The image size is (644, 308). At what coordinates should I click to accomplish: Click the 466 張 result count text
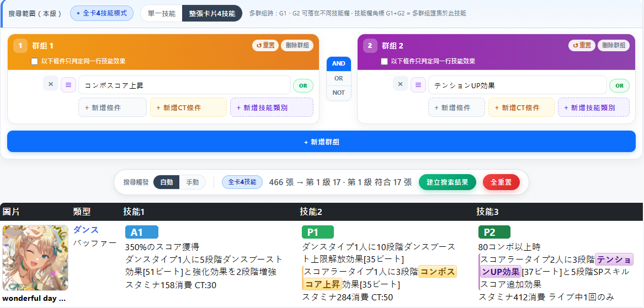point(281,182)
